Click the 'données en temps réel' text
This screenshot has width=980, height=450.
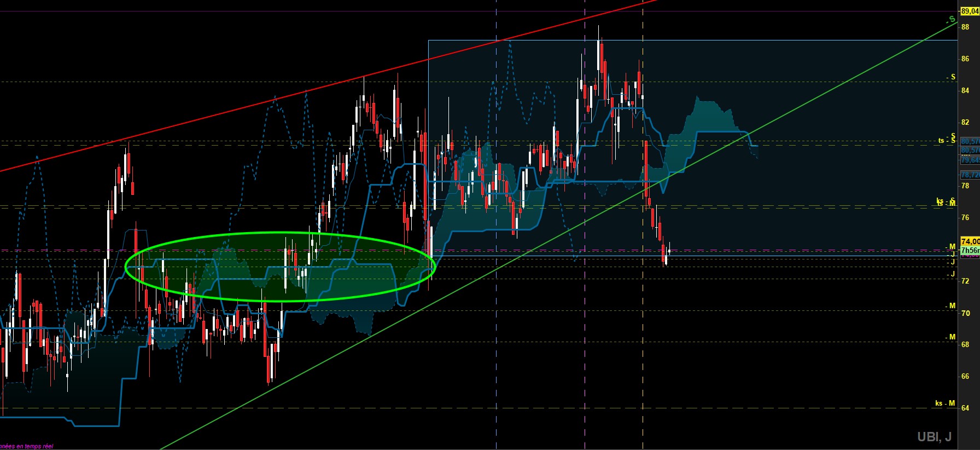tap(26, 446)
